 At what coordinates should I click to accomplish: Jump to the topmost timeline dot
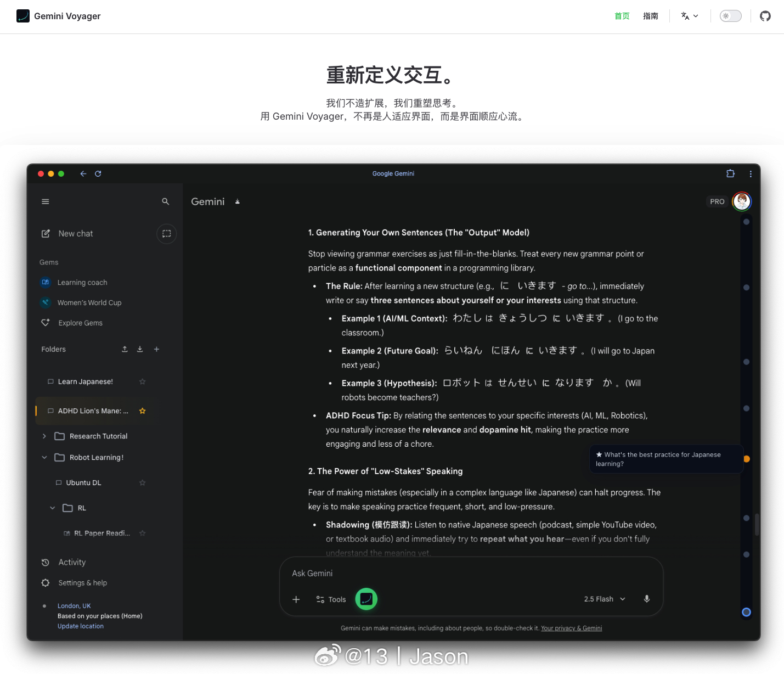coord(746,222)
